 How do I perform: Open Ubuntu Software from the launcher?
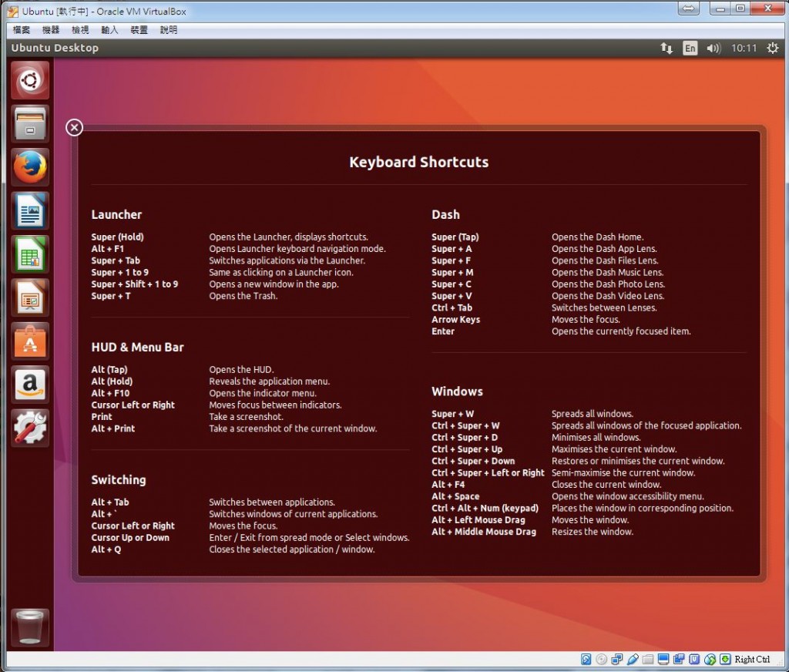click(x=30, y=341)
